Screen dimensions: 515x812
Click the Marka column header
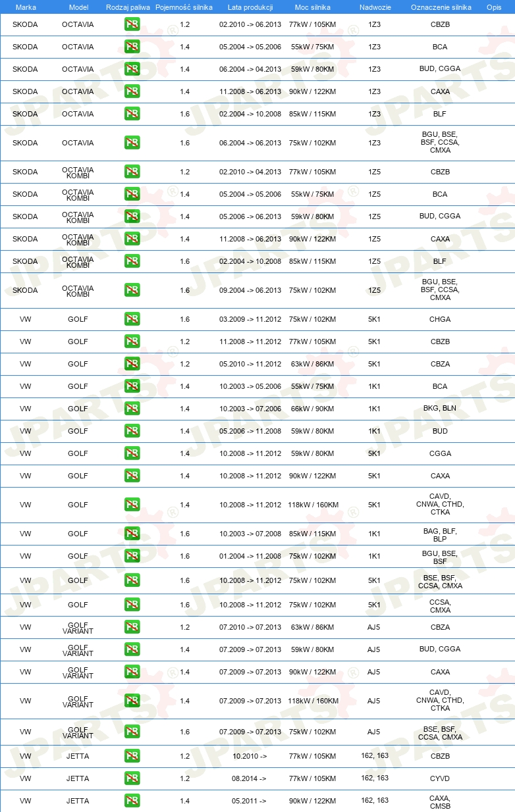pyautogui.click(x=25, y=7)
